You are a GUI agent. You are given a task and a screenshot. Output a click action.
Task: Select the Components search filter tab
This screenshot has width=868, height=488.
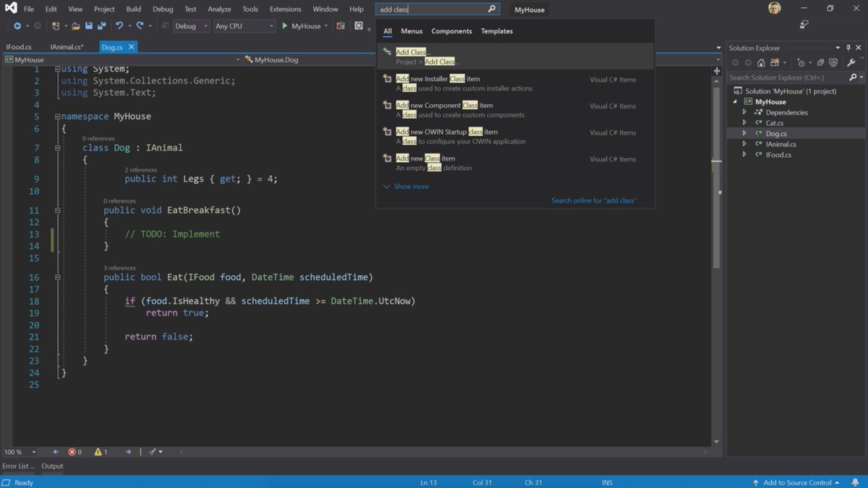[451, 31]
